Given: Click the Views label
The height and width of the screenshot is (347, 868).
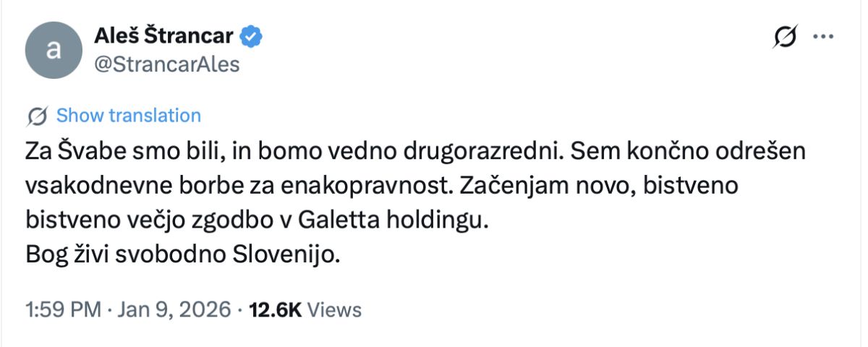Looking at the screenshot, I should tap(334, 310).
